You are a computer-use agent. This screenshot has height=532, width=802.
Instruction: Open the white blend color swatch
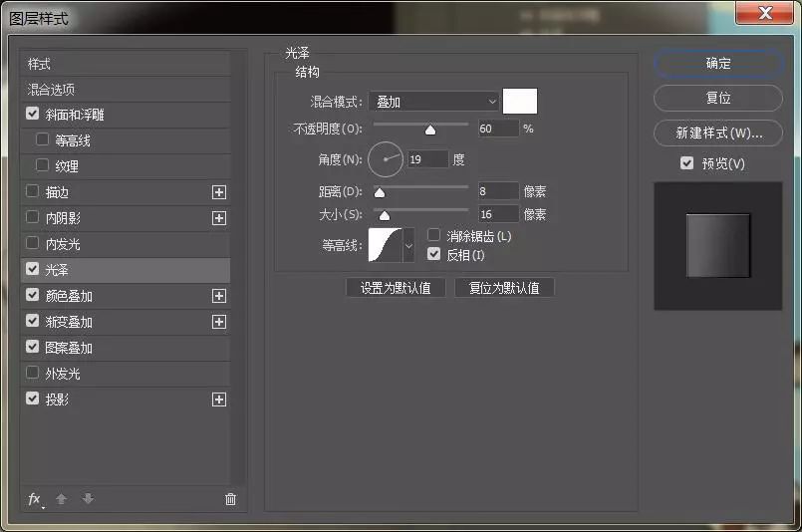(x=520, y=102)
